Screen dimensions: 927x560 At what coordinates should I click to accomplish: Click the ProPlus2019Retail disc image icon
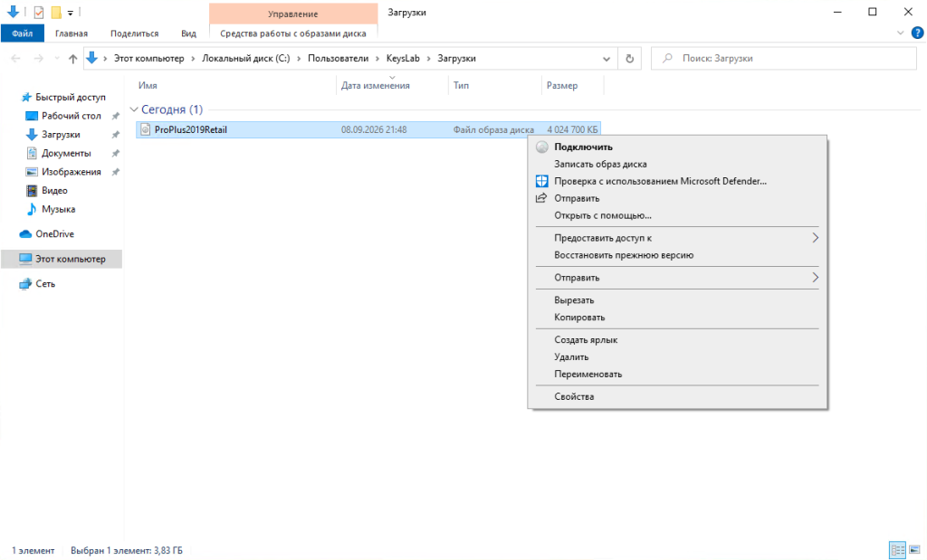[146, 129]
